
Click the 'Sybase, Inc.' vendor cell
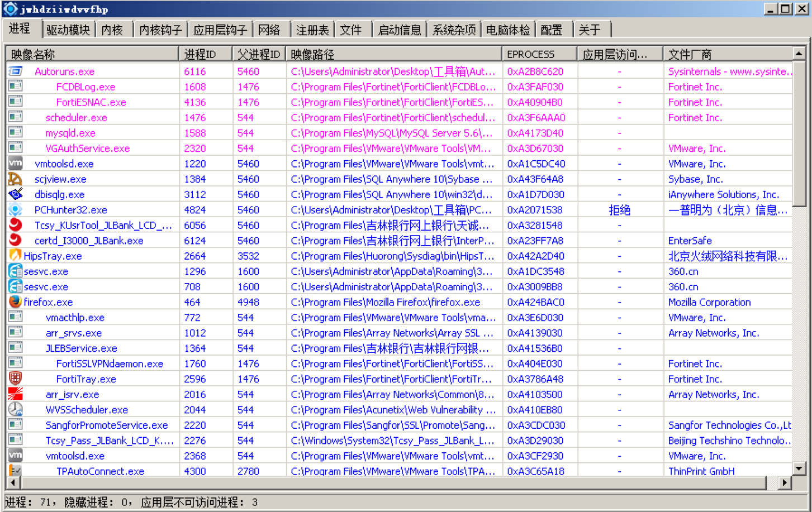[x=695, y=179]
